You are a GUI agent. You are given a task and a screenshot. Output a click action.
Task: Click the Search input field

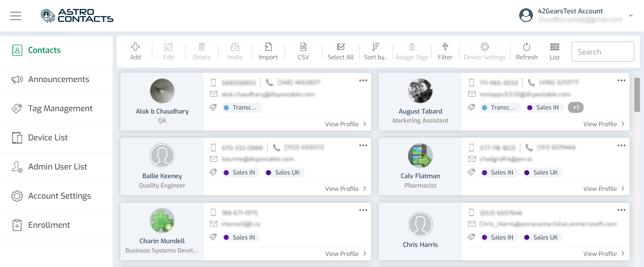coord(603,52)
